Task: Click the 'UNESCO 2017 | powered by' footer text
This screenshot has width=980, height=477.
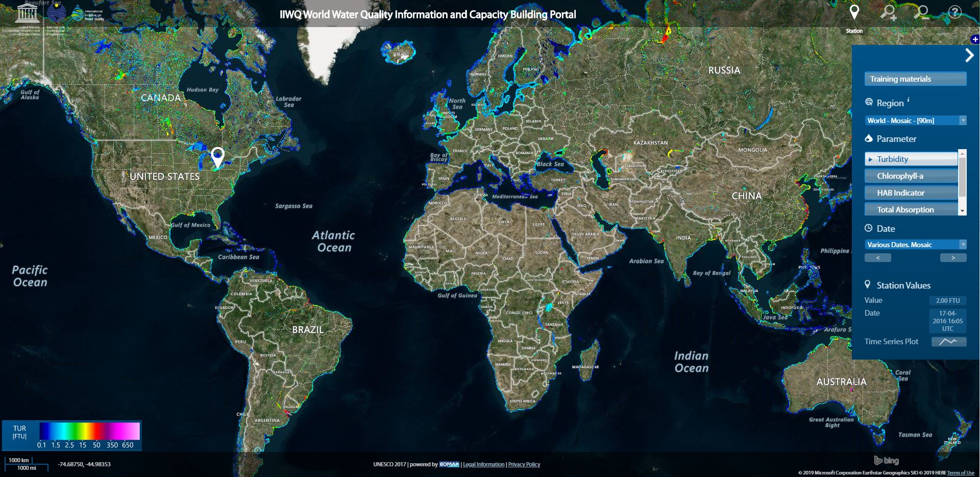Action: coord(405,464)
